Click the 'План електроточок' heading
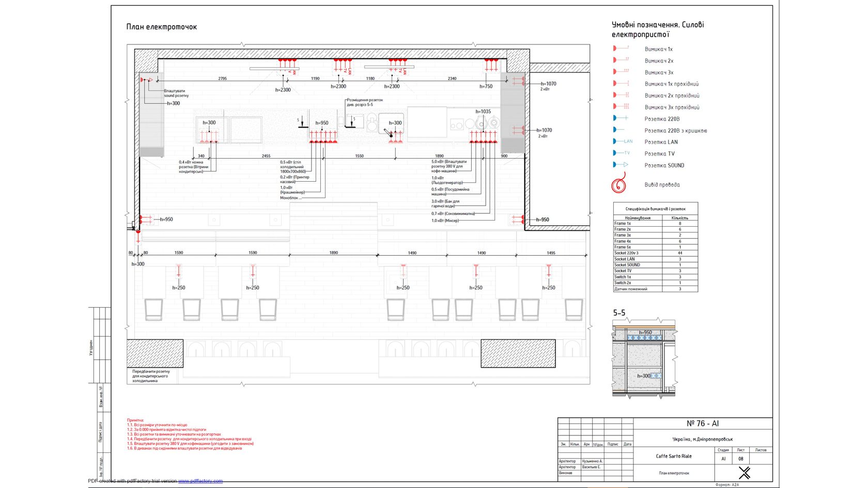Screen dimensions: 868x488 point(162,27)
